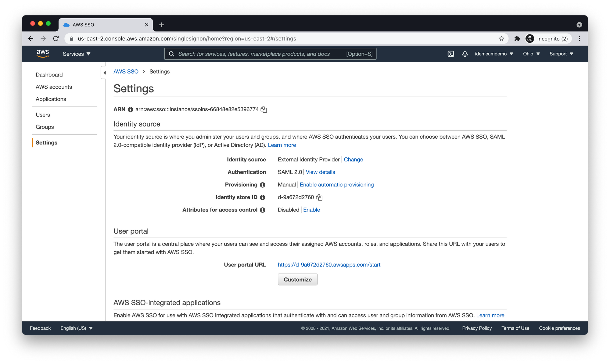Viewport: 610px width, 364px height.
Task: Open Users in sidebar
Action: point(43,115)
